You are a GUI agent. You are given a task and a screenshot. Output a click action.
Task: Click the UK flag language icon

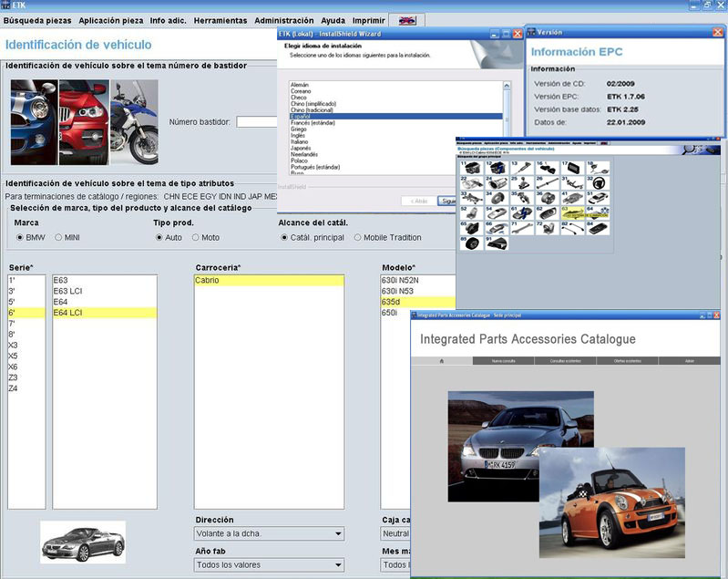click(x=407, y=20)
